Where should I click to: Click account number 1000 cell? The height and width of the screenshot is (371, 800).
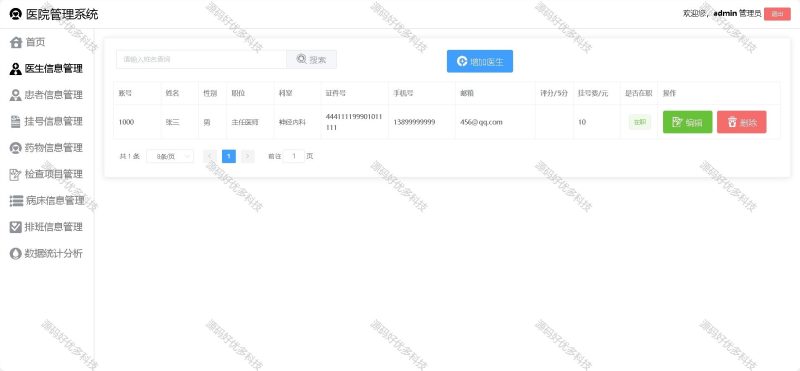tap(126, 122)
